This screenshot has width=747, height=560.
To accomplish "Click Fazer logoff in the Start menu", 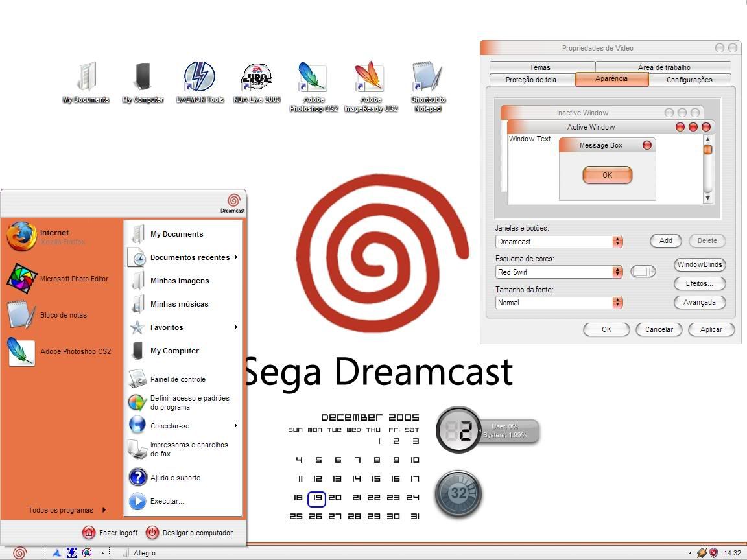I will [110, 532].
